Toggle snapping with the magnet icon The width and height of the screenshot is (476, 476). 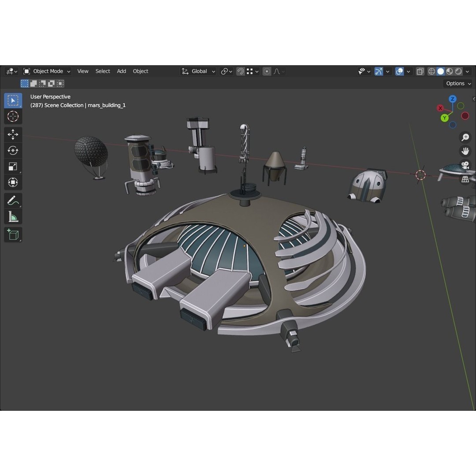(x=240, y=71)
